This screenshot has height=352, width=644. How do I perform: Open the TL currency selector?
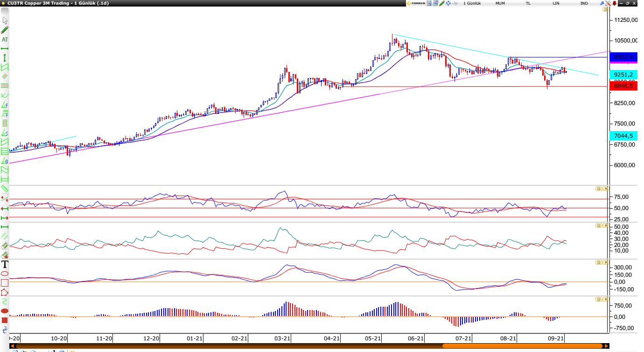528,3
